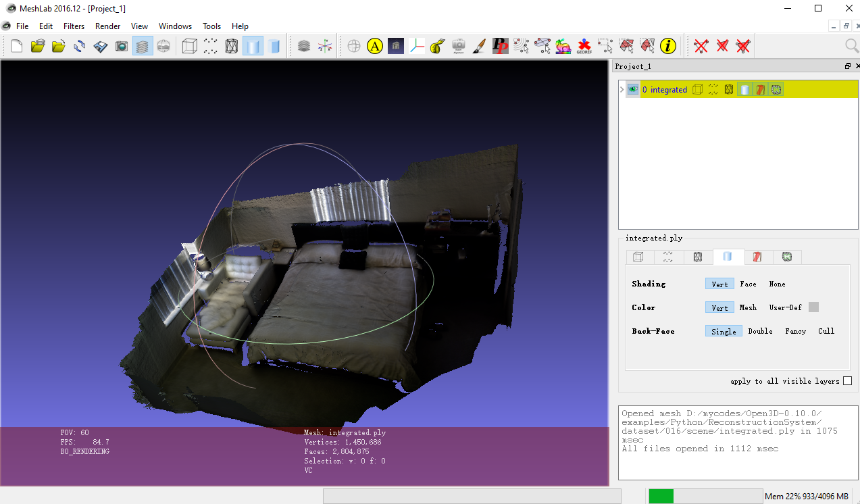Open the quick filter search magnifier
The height and width of the screenshot is (504, 860).
(x=852, y=46)
